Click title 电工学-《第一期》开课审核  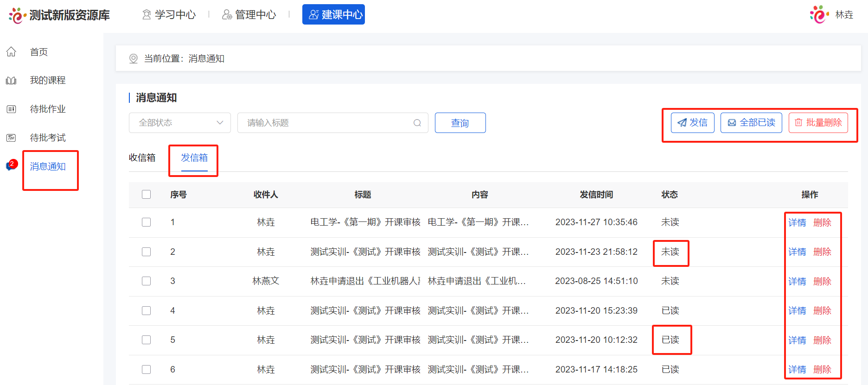(x=365, y=222)
